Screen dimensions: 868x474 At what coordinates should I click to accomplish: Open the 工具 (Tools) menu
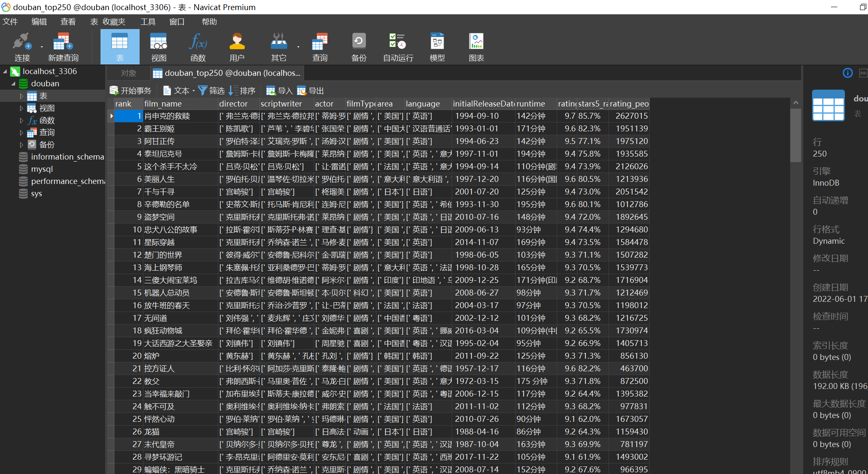(148, 21)
